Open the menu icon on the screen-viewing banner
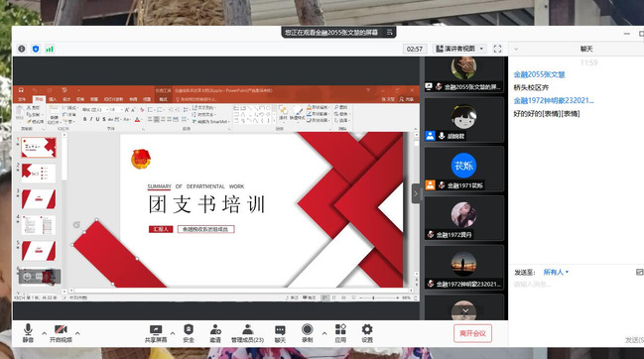 coord(389,32)
